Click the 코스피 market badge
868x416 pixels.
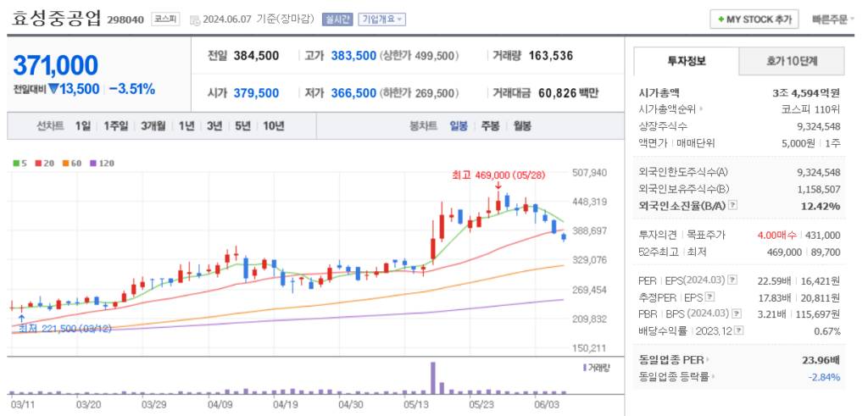pyautogui.click(x=165, y=19)
